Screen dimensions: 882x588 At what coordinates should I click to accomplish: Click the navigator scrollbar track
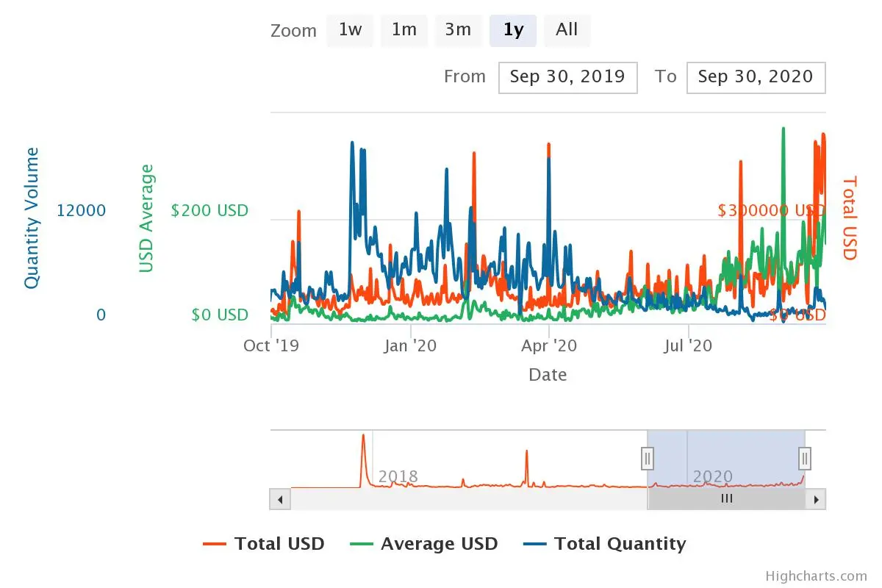click(470, 499)
